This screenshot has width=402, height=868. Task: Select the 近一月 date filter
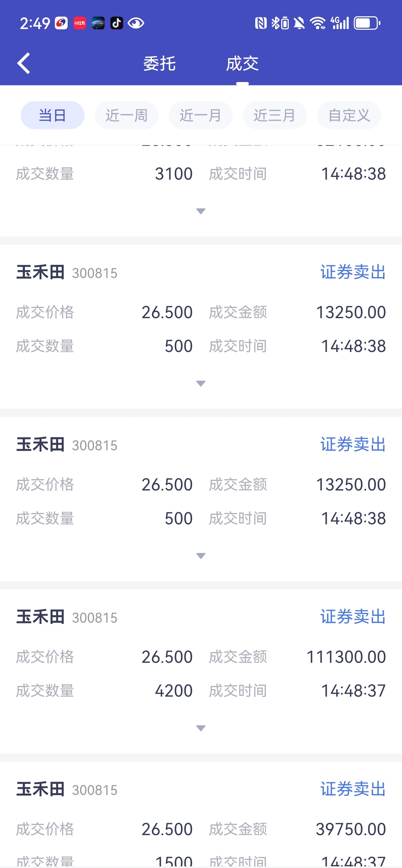[200, 115]
